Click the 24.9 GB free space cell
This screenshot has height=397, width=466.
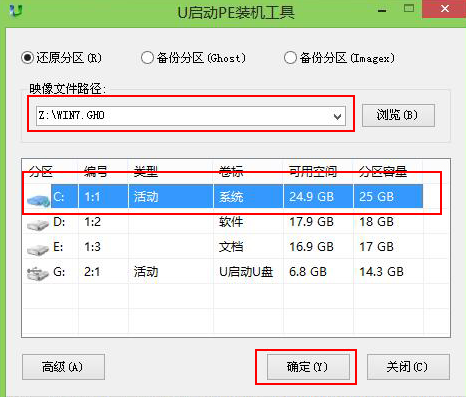click(311, 197)
